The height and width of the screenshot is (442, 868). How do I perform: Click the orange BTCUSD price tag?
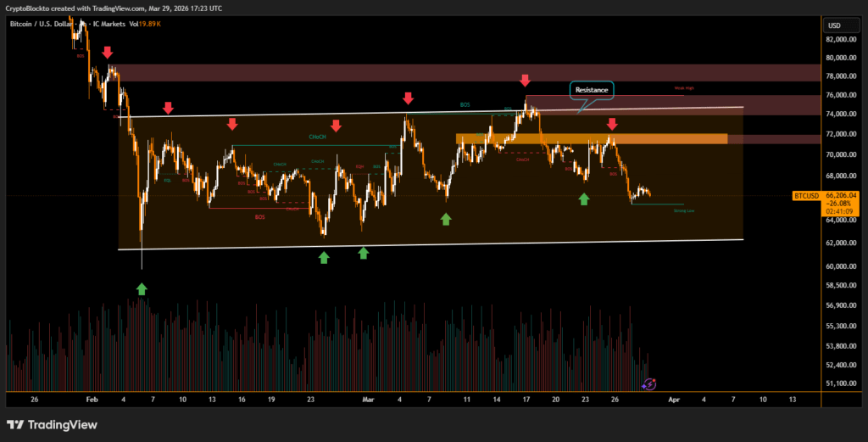coord(806,195)
